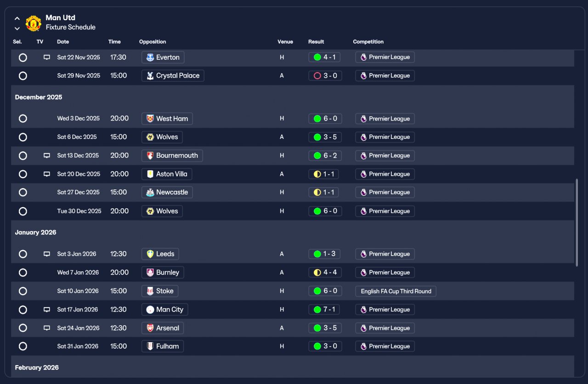Open the Aston Villa opposition button
This screenshot has width=588, height=384.
167,174
